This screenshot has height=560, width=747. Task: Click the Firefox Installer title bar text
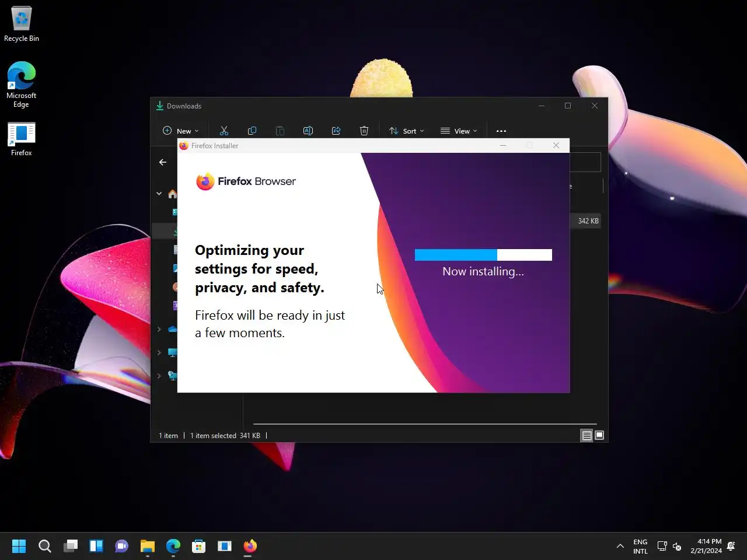point(215,146)
